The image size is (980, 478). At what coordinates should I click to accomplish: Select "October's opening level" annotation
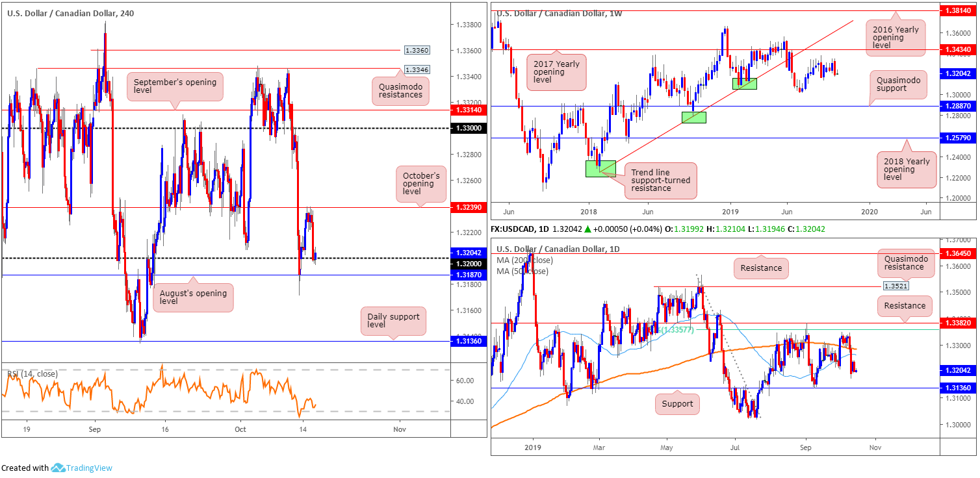pyautogui.click(x=420, y=183)
